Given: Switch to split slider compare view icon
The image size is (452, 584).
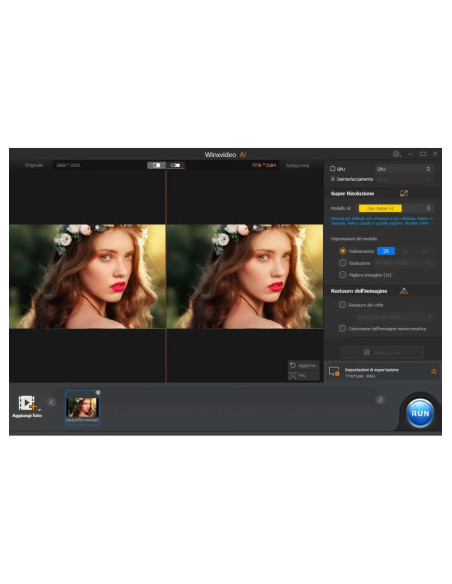Looking at the screenshot, I should [175, 165].
